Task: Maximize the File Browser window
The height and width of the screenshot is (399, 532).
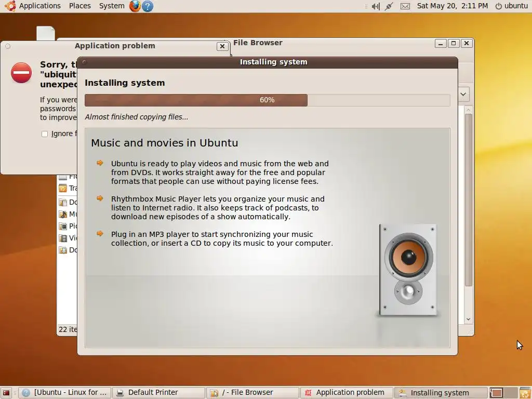Action: pos(454,44)
